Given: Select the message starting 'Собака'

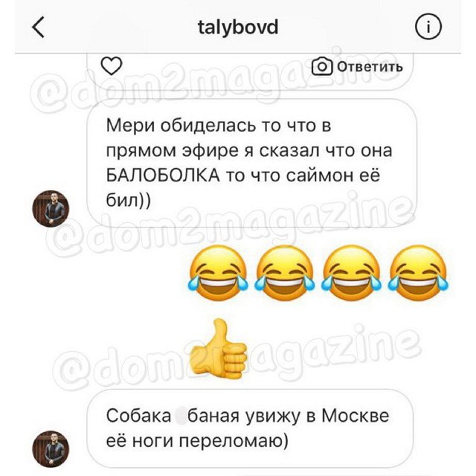Looking at the screenshot, I should point(250,428).
